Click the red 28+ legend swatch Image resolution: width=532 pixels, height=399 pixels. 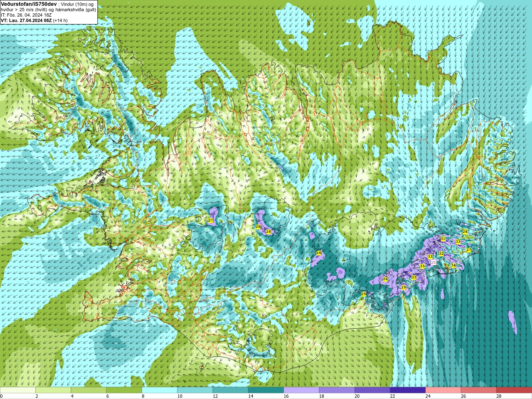514,390
